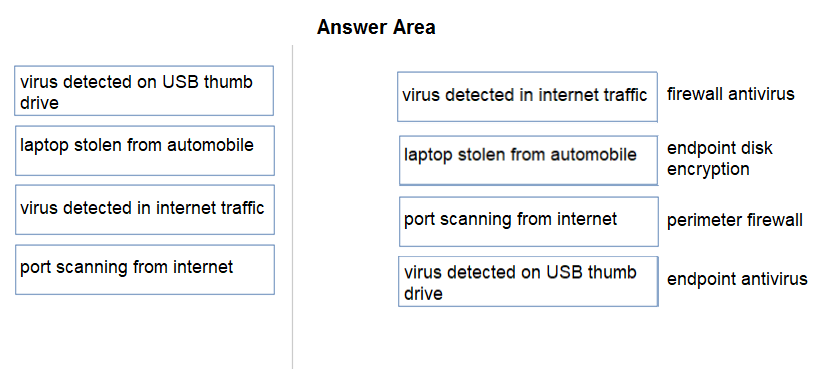The width and height of the screenshot is (836, 391).
Task: Click left 'port scanning from internet' item
Action: pos(144,269)
